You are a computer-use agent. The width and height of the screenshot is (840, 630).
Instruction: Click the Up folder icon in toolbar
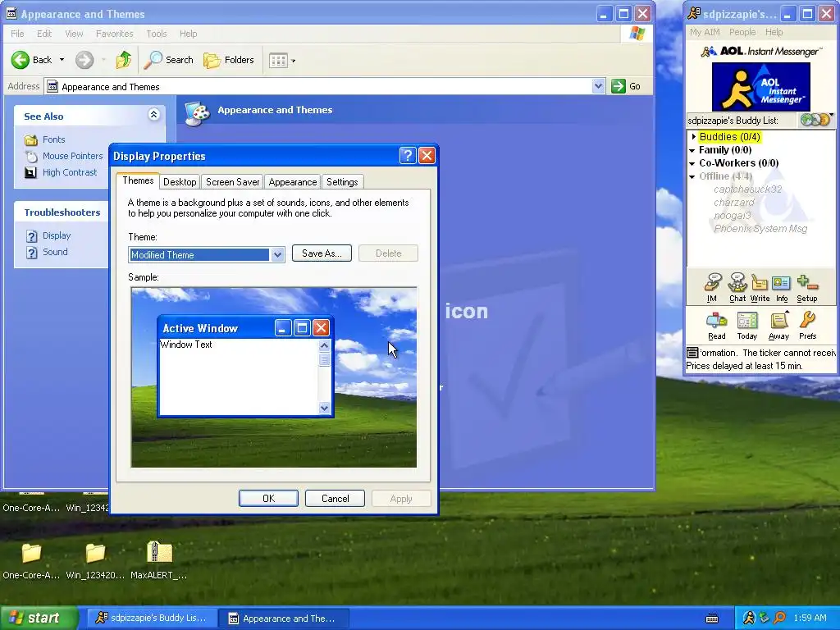124,59
